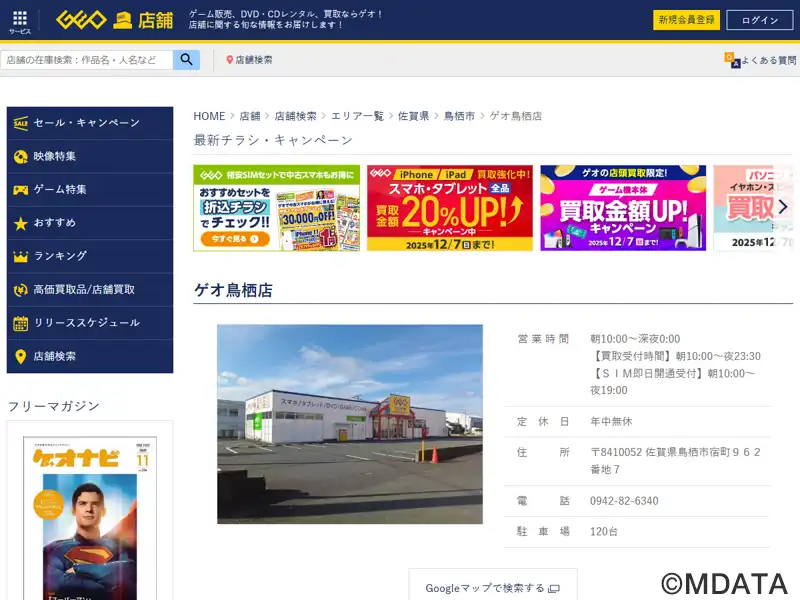Click the 120台 parking value
The height and width of the screenshot is (600, 800).
pos(604,532)
